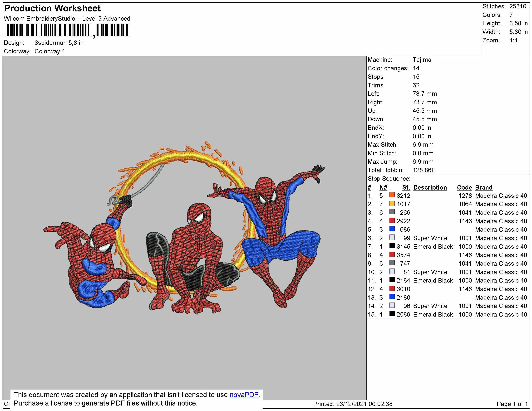532x411 pixels.
Task: Click the Machine value Tajima
Action: coord(422,60)
